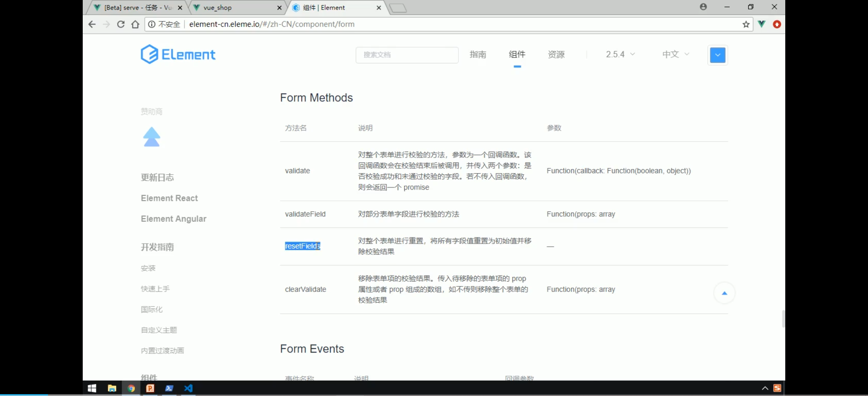Viewport: 868px width, 396px height.
Task: Expand the 2.5.4 version dropdown
Action: (620, 54)
